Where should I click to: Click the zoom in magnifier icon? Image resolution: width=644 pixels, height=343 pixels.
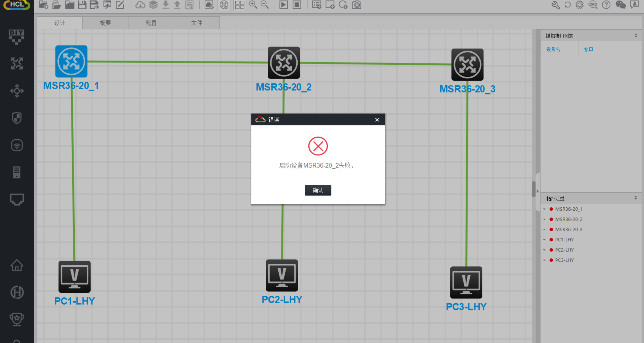tap(253, 5)
